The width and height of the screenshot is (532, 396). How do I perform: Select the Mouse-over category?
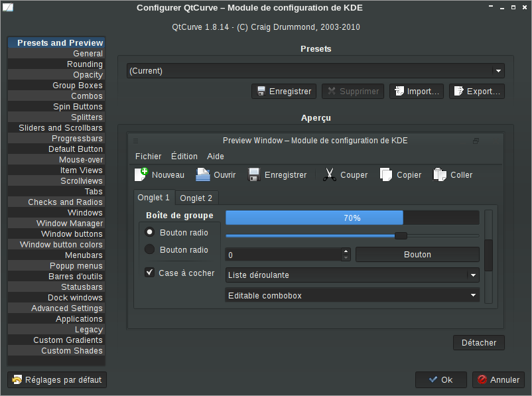(56, 159)
